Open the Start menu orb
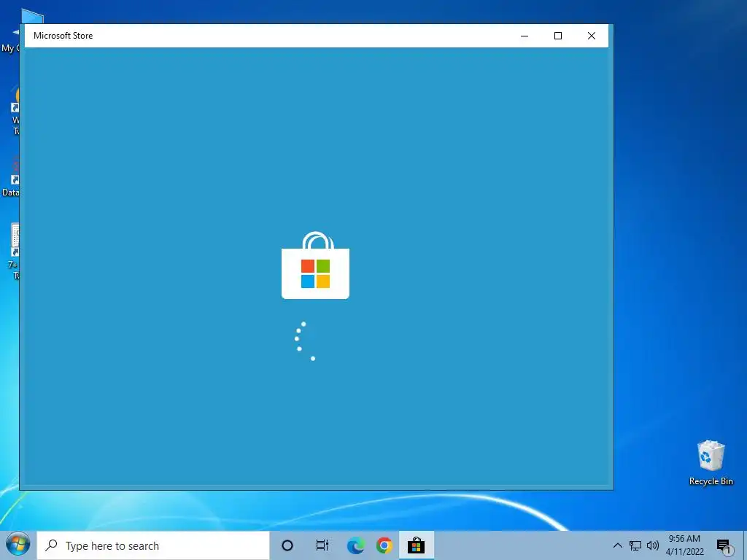 18,544
